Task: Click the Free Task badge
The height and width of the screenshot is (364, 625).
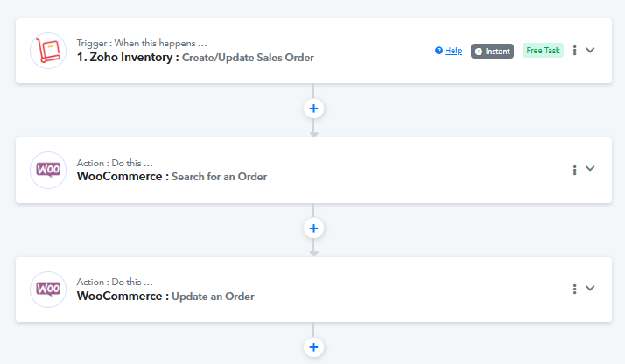Action: coord(543,51)
